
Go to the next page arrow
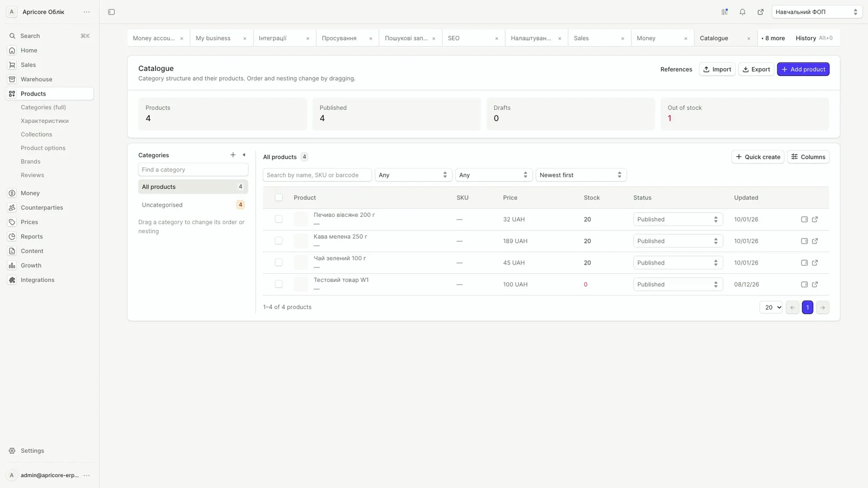[822, 307]
